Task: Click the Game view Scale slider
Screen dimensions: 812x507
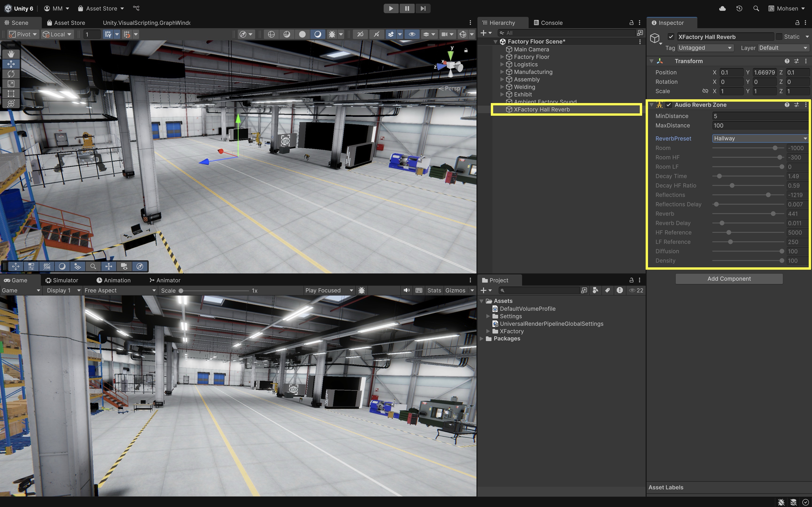Action: [215, 291]
